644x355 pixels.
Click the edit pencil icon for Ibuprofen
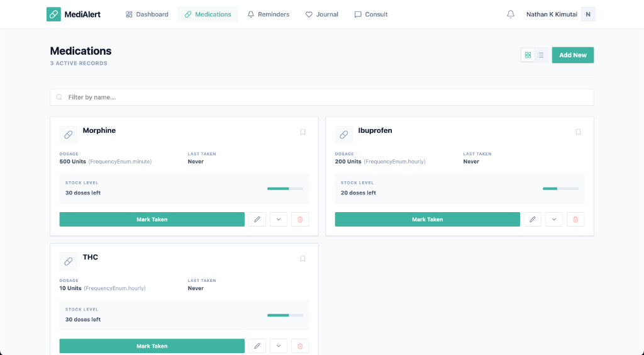tap(532, 219)
